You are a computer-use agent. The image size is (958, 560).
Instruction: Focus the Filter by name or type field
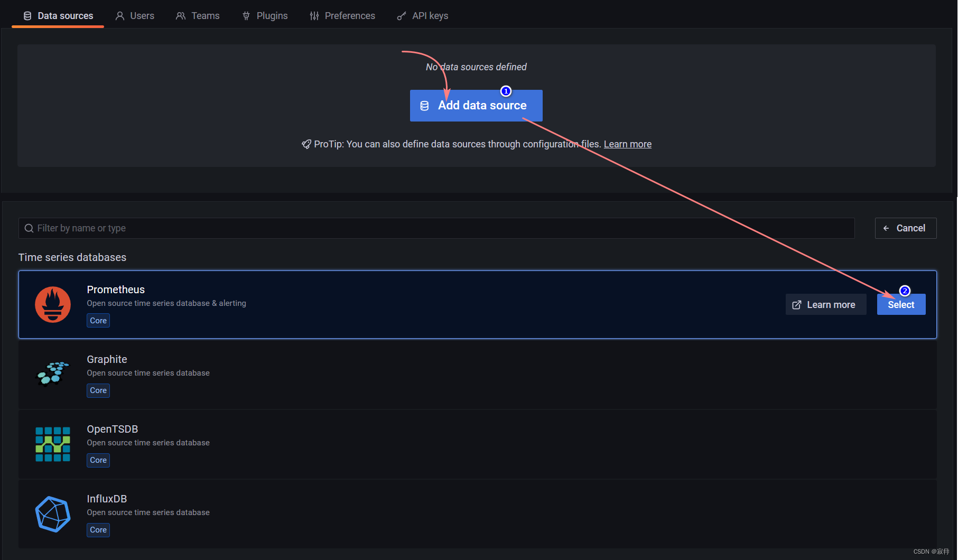click(436, 228)
